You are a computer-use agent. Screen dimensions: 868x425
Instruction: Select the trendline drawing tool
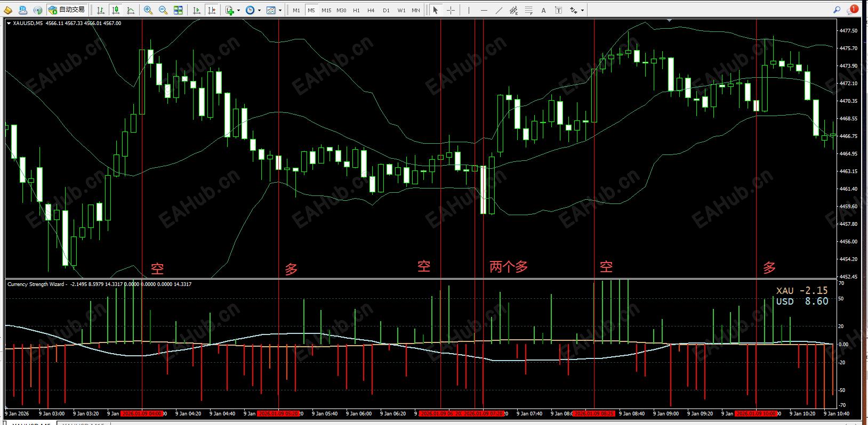499,10
